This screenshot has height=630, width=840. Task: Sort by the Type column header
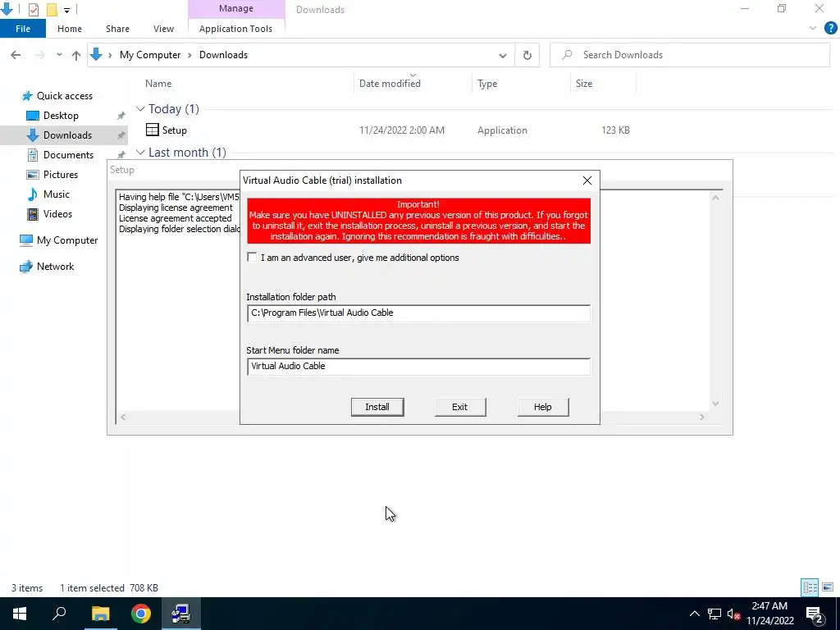(x=487, y=84)
